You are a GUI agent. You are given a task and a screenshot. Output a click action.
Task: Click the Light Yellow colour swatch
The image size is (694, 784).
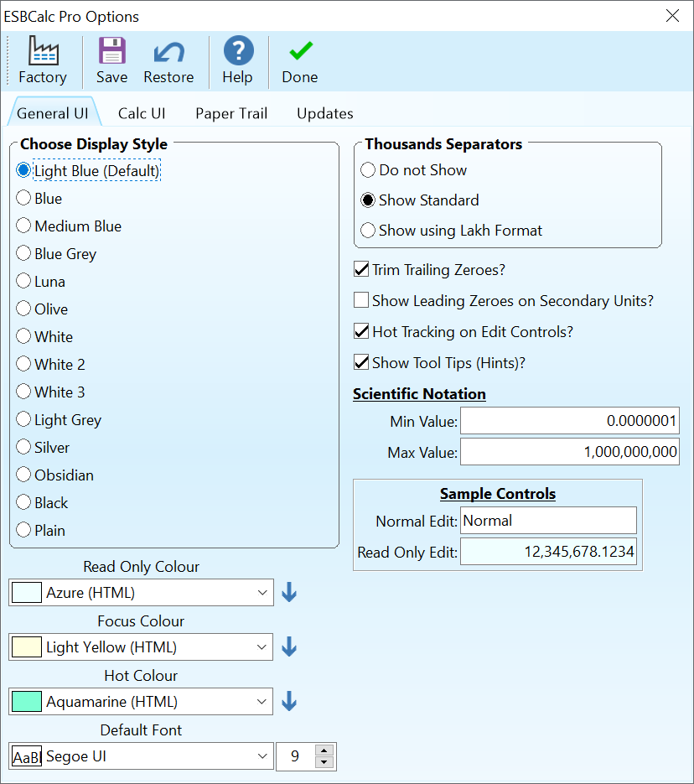(27, 647)
